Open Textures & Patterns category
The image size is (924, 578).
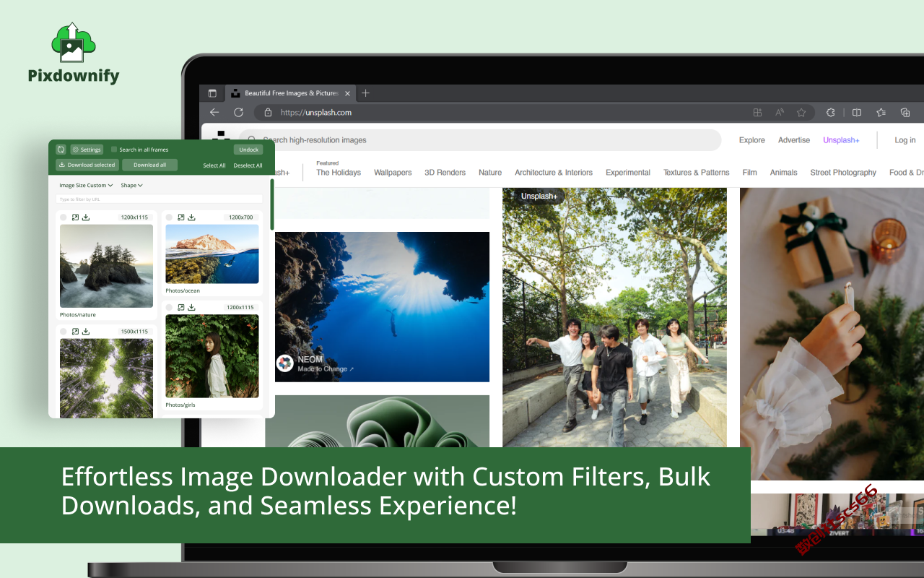697,173
